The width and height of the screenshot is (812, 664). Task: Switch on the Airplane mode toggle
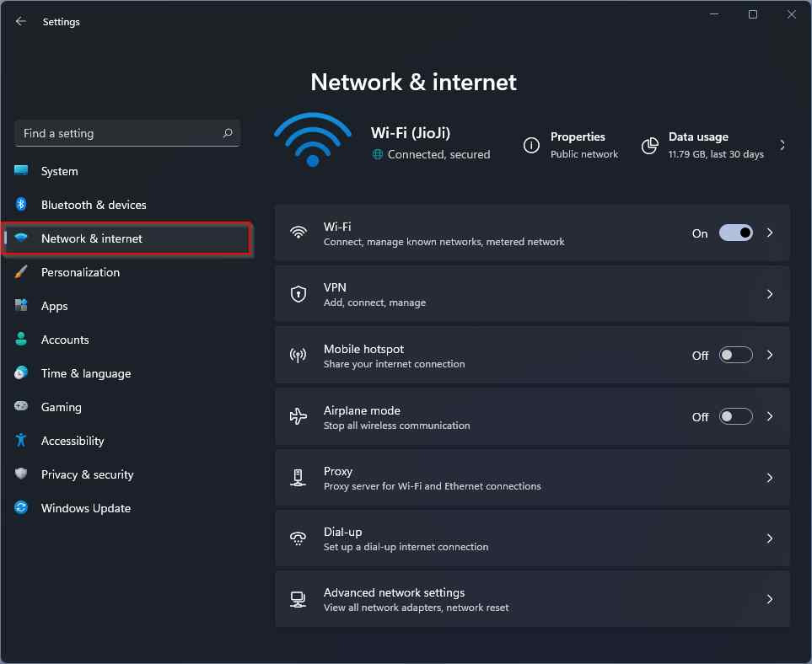[735, 416]
